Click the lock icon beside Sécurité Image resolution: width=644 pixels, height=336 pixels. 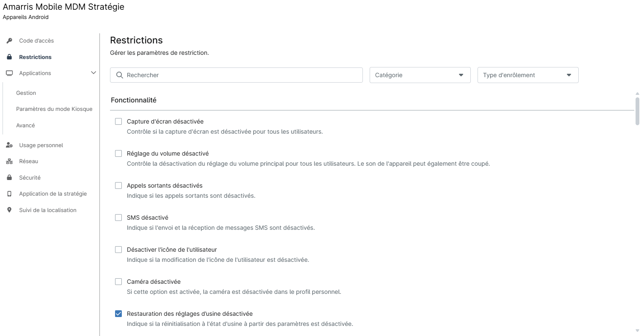[9, 177]
